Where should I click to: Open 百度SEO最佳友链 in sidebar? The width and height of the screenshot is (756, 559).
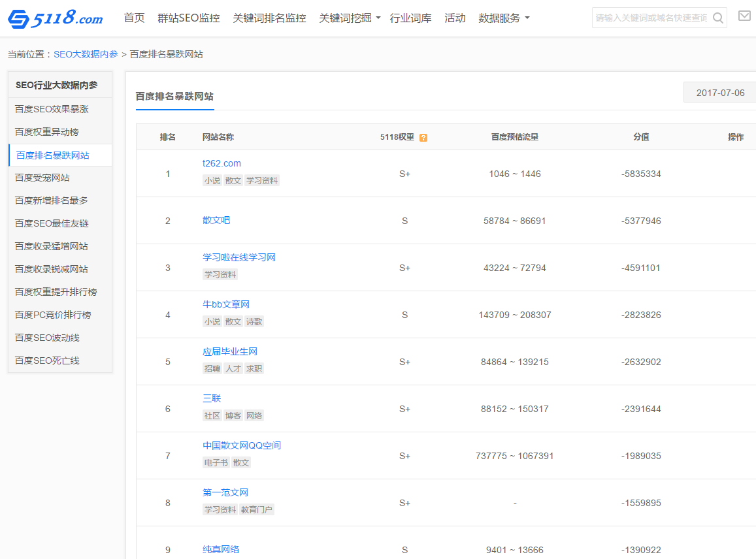coord(52,223)
